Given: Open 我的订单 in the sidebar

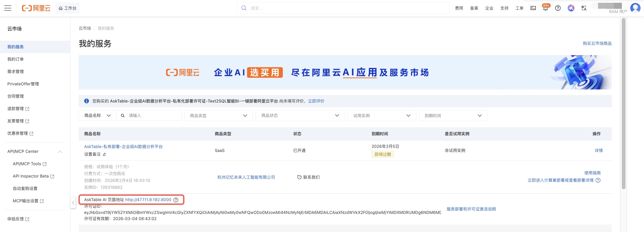Looking at the screenshot, I should [x=16, y=59].
